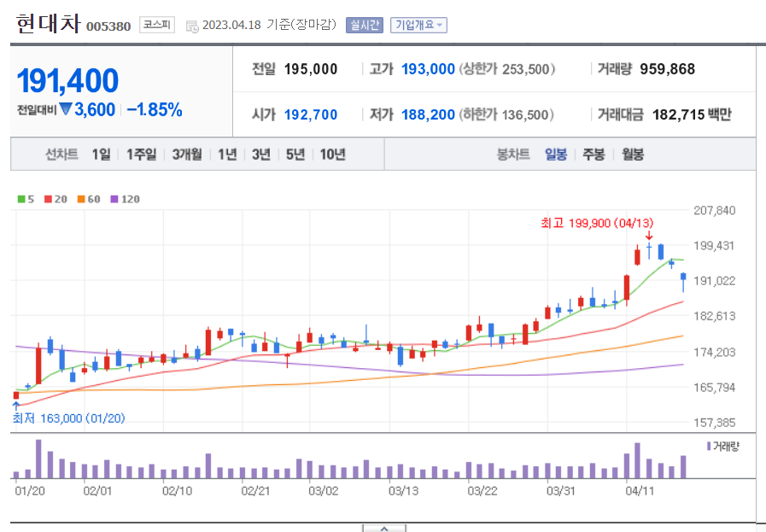Click the 상한가 253,500 text

(506, 69)
